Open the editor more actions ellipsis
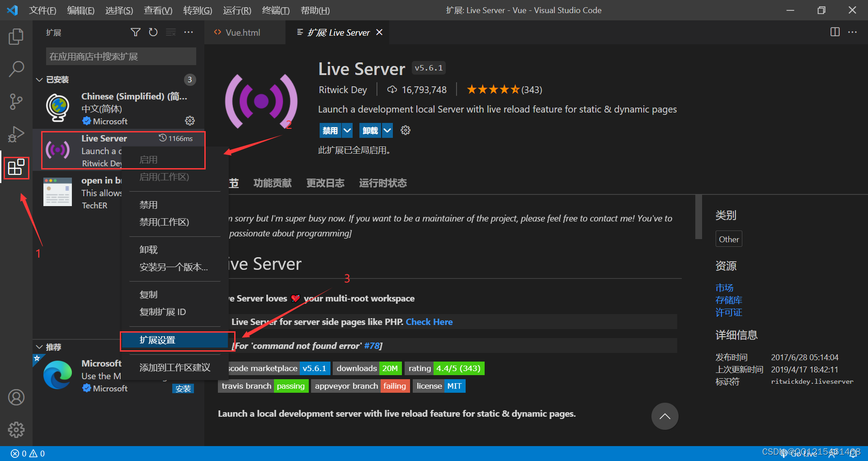This screenshot has width=868, height=461. click(x=852, y=32)
